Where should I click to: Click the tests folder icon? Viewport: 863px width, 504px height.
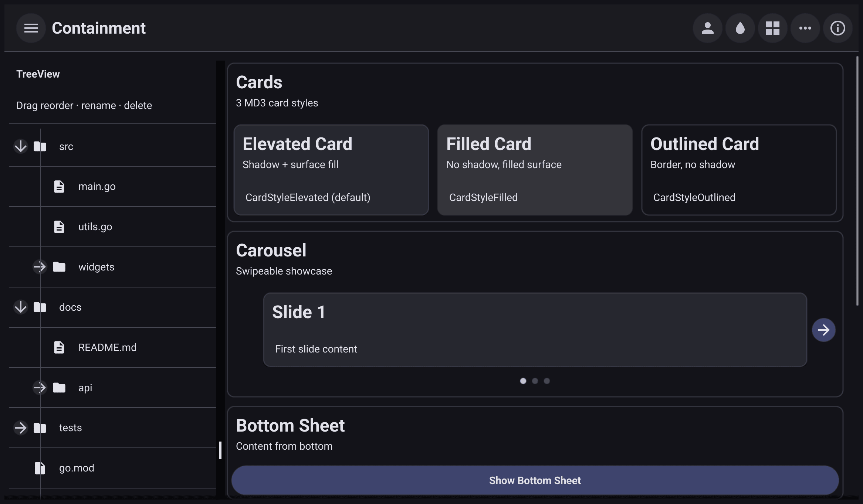coord(40,428)
